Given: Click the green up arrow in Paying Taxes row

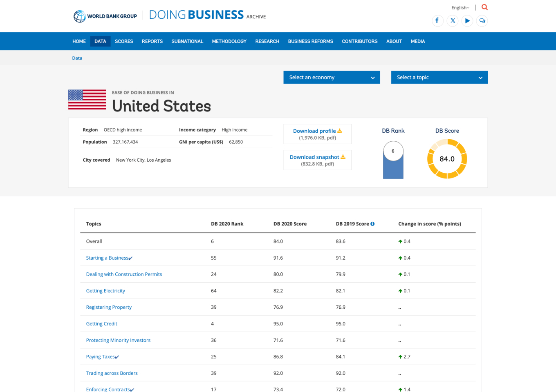Looking at the screenshot, I should pos(400,357).
